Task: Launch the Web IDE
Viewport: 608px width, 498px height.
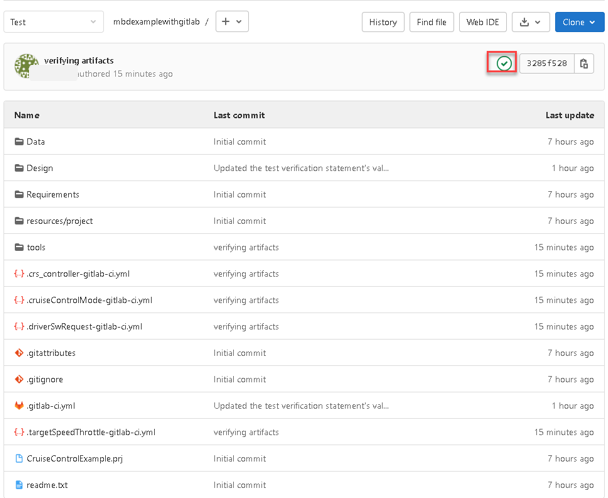Action: [x=483, y=22]
